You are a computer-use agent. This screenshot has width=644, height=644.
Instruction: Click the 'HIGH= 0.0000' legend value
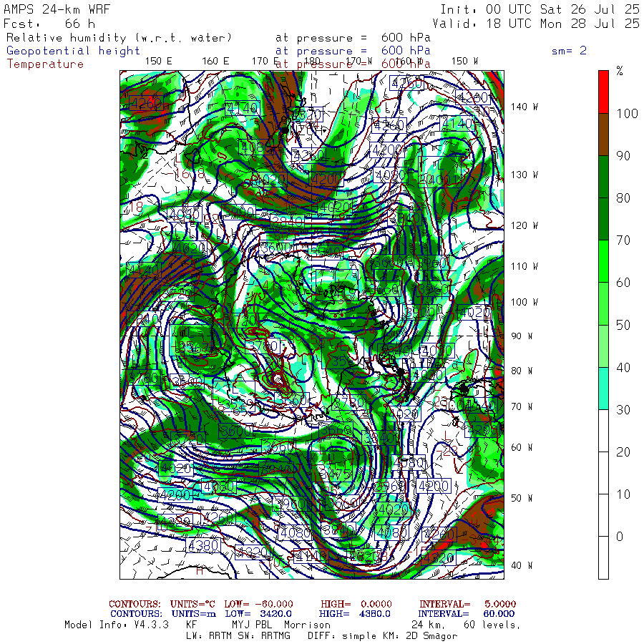click(x=356, y=604)
